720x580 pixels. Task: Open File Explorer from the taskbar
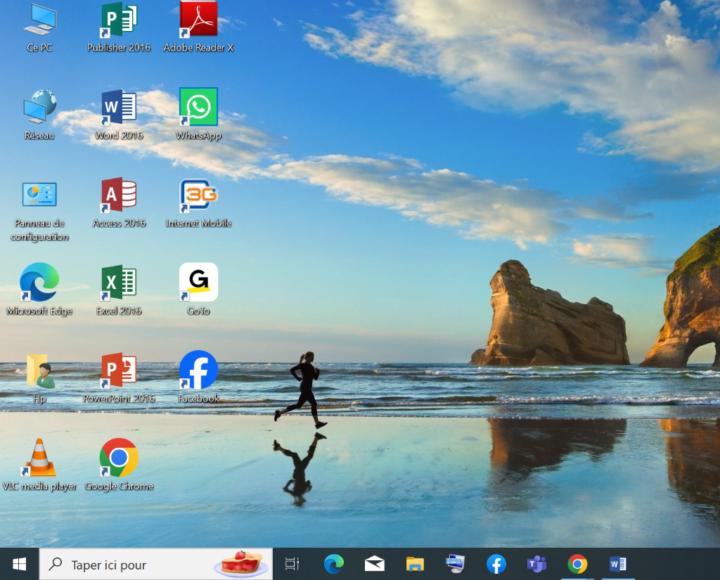tap(415, 564)
